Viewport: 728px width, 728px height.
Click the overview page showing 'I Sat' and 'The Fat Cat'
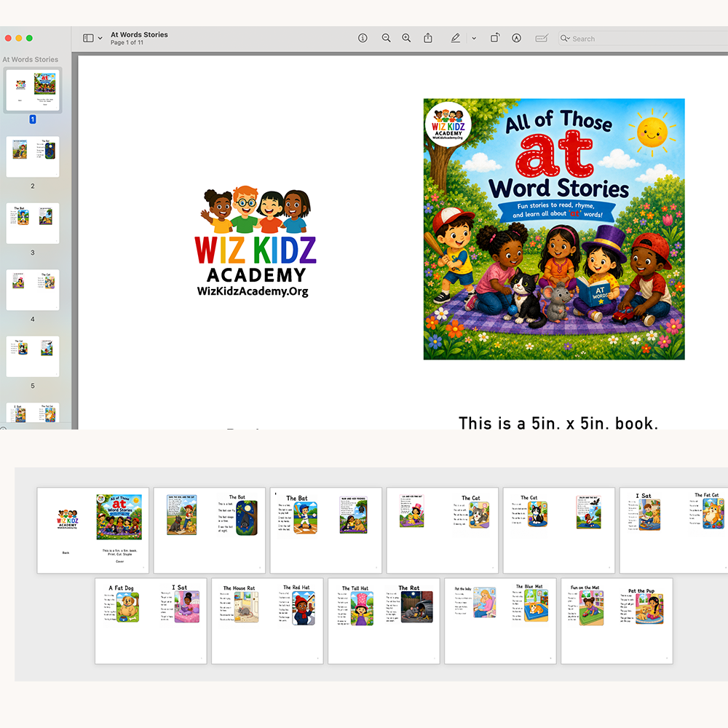tap(673, 530)
